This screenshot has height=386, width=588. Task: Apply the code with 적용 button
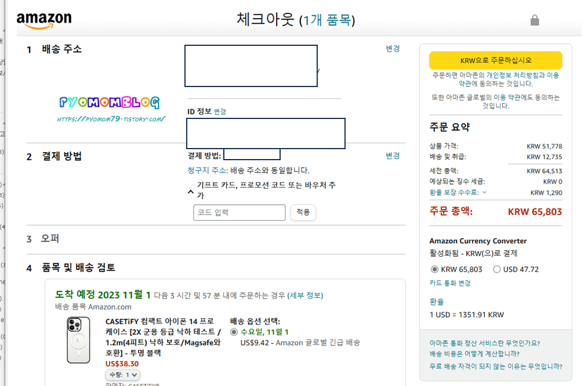click(x=303, y=212)
